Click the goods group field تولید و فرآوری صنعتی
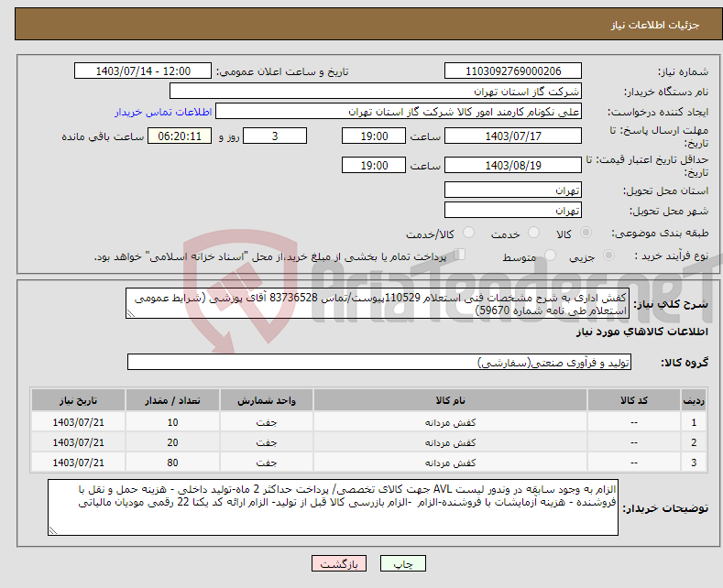 pyautogui.click(x=379, y=362)
